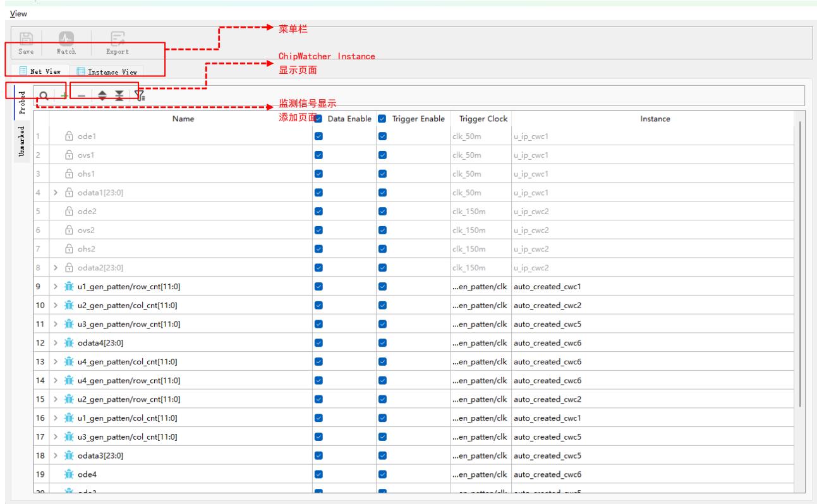Open the Watch tool
Viewport: 817px width, 504px height.
point(66,43)
